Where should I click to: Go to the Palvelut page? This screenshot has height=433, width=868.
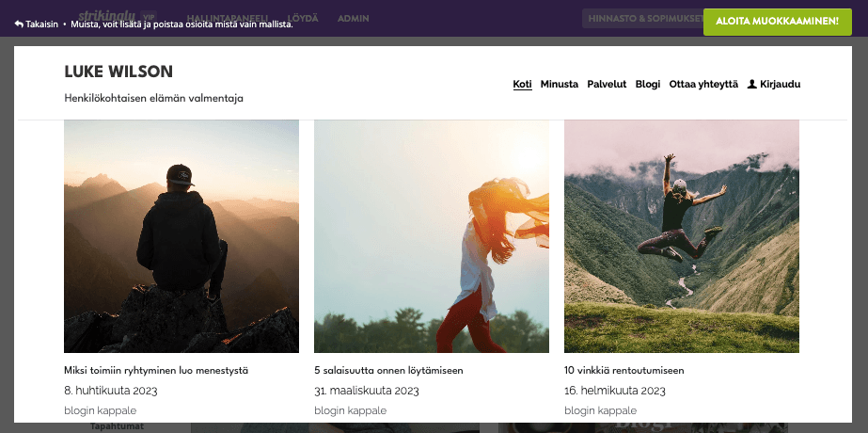point(607,85)
